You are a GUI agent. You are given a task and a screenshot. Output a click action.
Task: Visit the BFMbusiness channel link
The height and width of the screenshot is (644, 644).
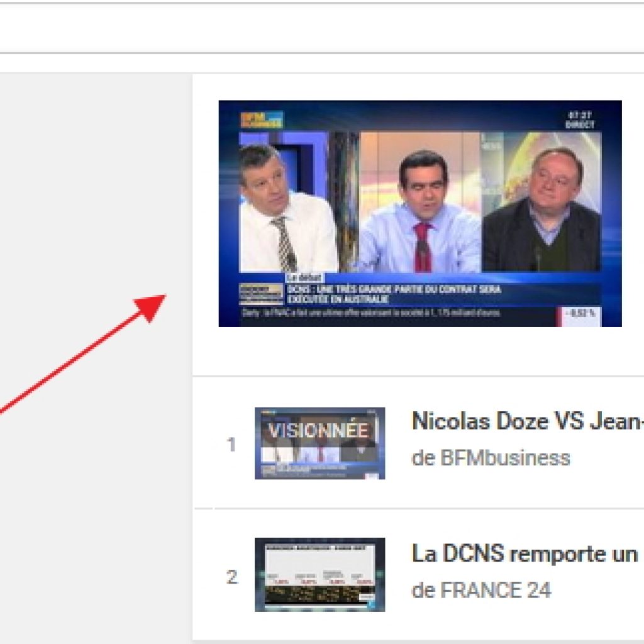505,458
